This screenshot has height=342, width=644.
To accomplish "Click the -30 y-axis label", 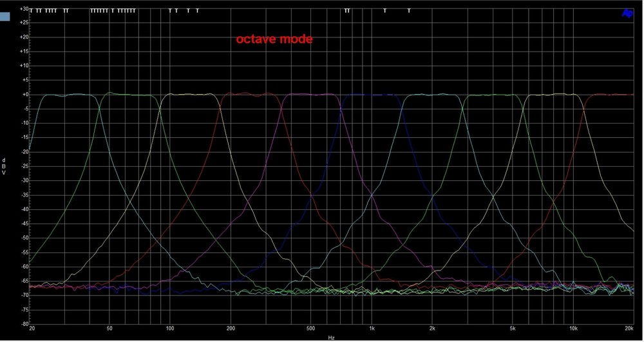I will pyautogui.click(x=24, y=180).
